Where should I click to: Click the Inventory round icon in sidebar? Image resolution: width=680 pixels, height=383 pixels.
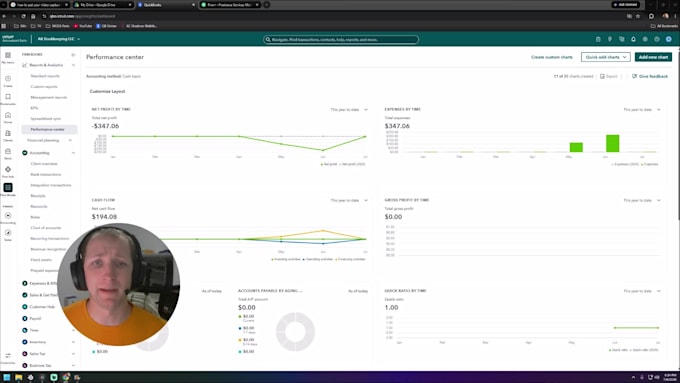[x=25, y=342]
